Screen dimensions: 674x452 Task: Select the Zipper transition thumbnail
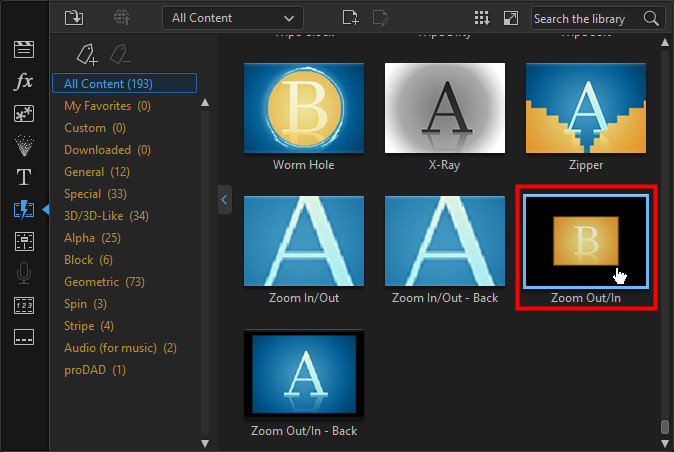[586, 108]
